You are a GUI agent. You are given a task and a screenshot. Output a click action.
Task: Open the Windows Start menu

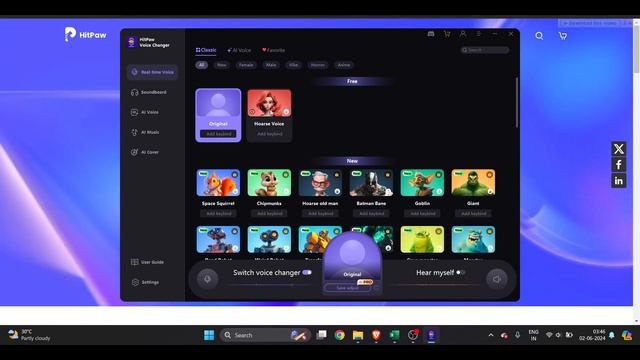(209, 335)
